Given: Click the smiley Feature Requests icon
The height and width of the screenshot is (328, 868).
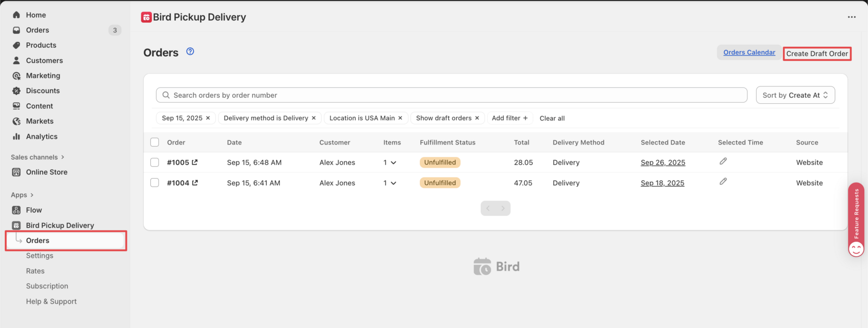Looking at the screenshot, I should click(856, 249).
